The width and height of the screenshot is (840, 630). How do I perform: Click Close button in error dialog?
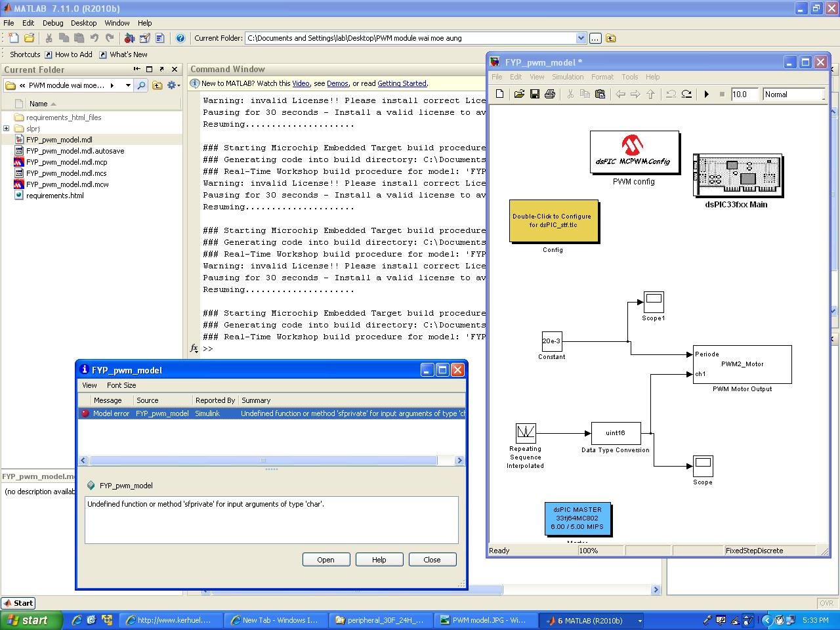(x=432, y=560)
